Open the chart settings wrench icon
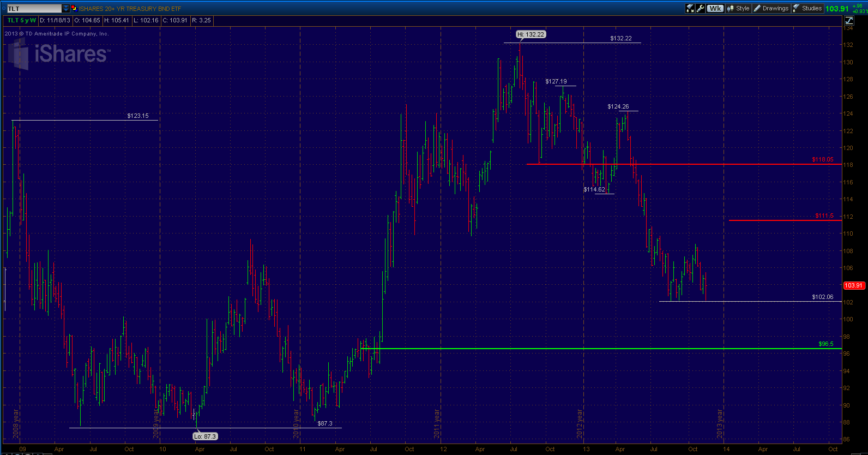Screen dimensions: 868x455 (701, 8)
